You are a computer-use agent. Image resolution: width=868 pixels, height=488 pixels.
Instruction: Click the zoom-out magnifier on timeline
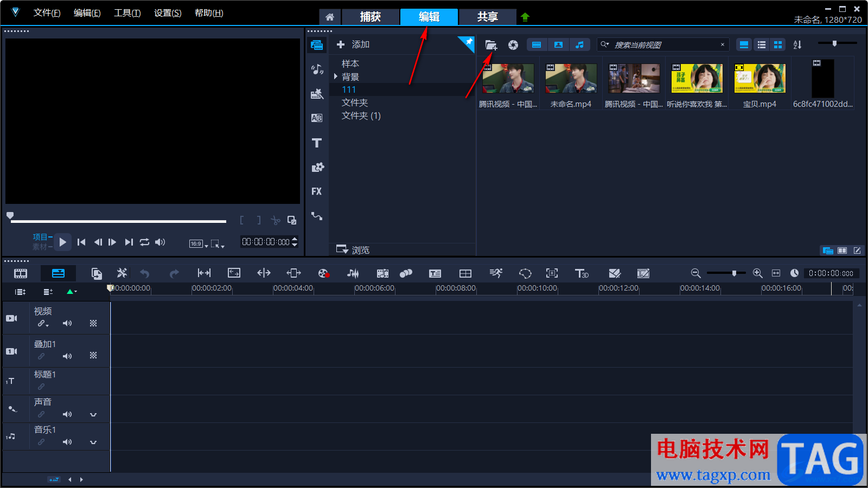(x=695, y=273)
